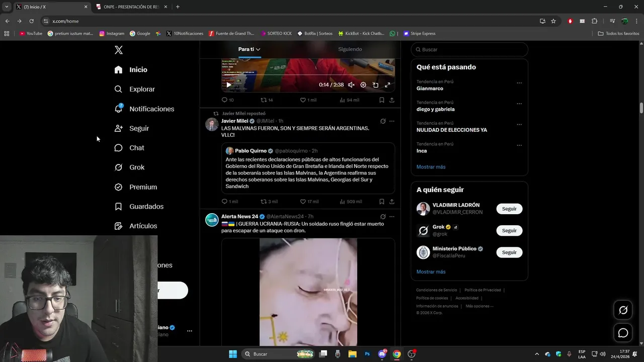Screen dimensions: 644x362
Task: Open quoted Pablo Quirno post
Action: (x=308, y=168)
